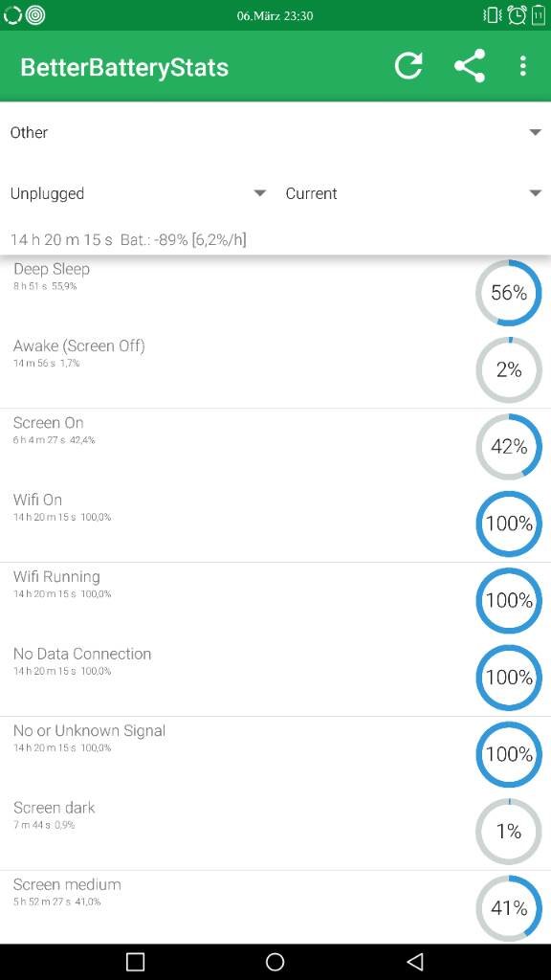Tap the alarm clock status icon
Image resolution: width=551 pixels, height=980 pixels.
517,15
